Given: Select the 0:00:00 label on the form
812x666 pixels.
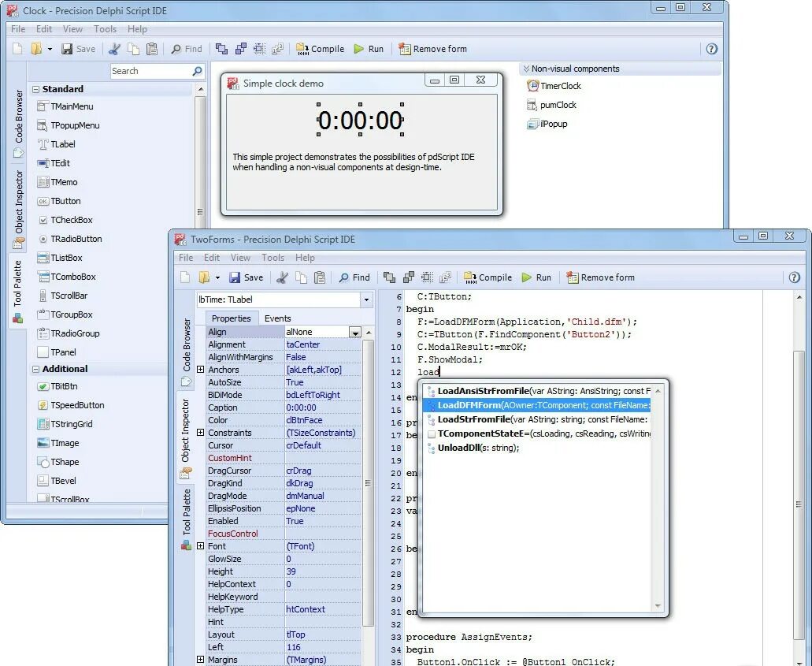Looking at the screenshot, I should tap(360, 121).
